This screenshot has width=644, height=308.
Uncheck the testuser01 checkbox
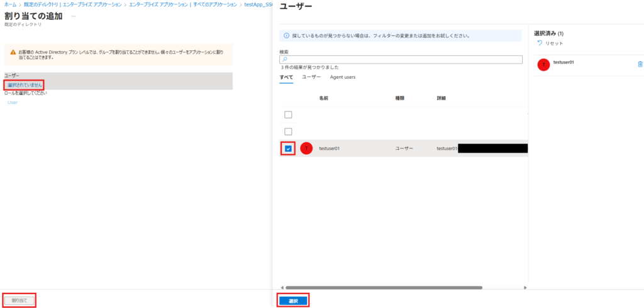(x=289, y=149)
